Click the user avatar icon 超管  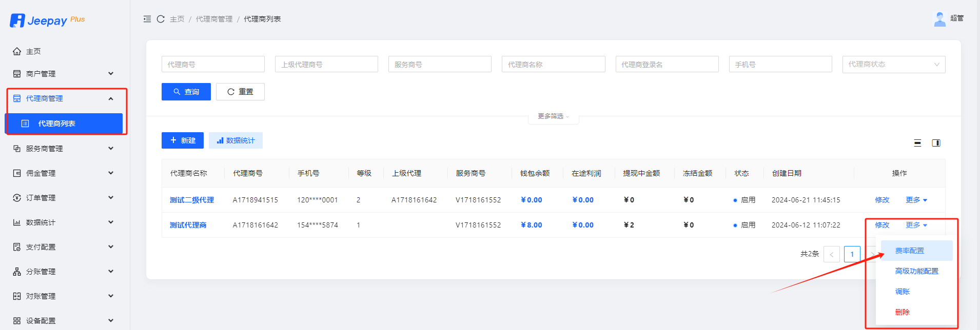point(939,19)
